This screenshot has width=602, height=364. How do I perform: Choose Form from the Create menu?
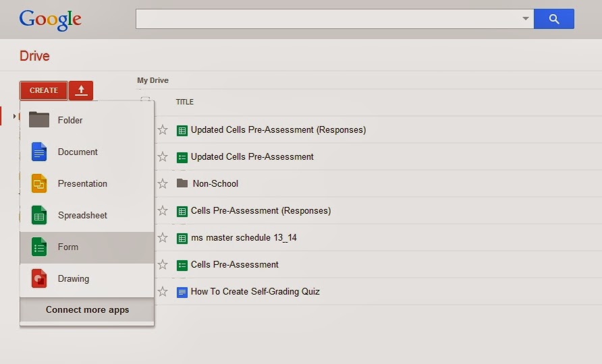87,247
